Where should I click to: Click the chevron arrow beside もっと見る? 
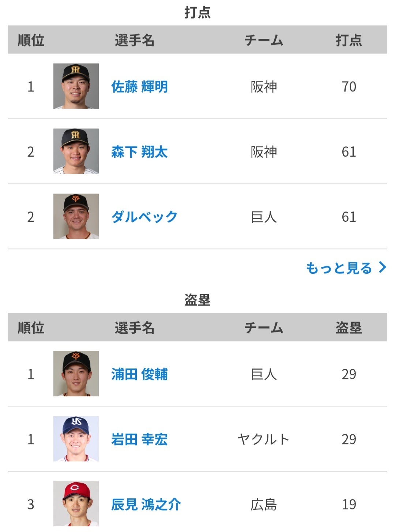point(382,267)
